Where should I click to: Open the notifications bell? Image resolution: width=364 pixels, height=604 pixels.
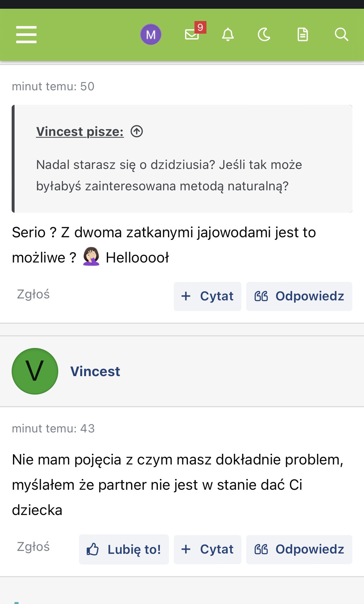228,34
